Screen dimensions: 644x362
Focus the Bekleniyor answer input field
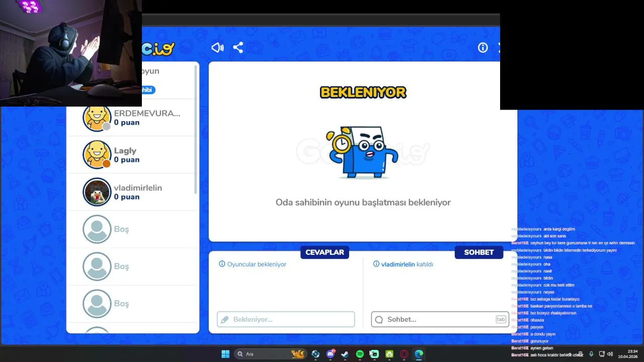[x=286, y=319]
